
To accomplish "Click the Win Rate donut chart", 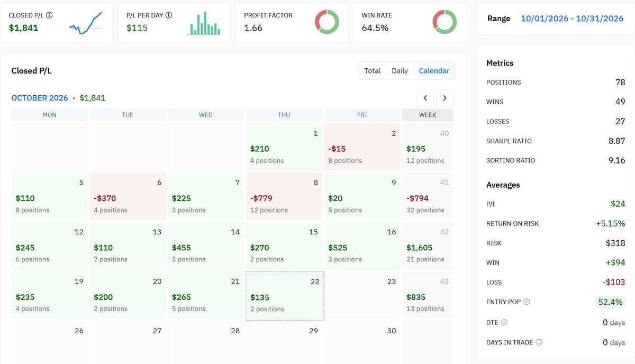I will pos(444,22).
